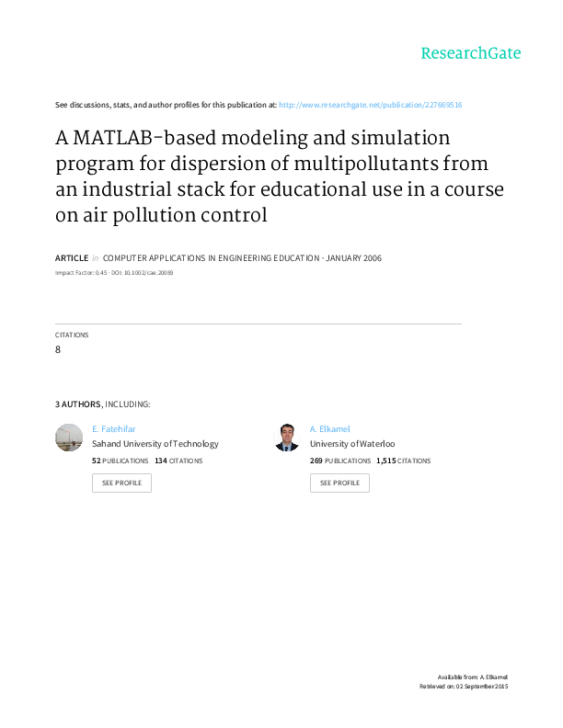Viewport: 563px width, 728px height.
Task: Click the "Available from: A. Elkamel" text
Action: (x=472, y=677)
